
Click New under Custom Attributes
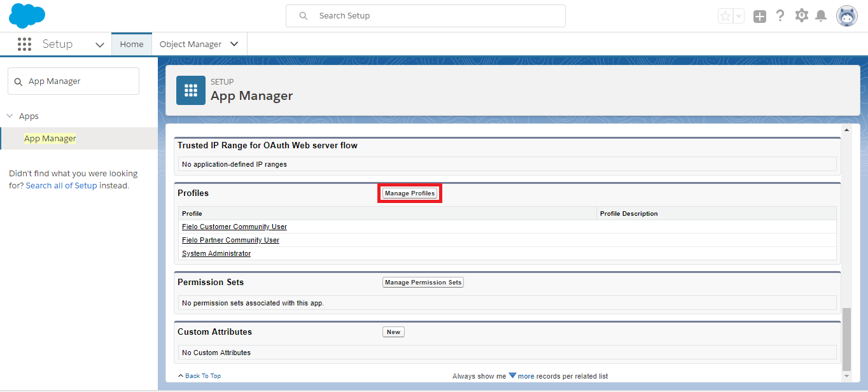pyautogui.click(x=393, y=332)
